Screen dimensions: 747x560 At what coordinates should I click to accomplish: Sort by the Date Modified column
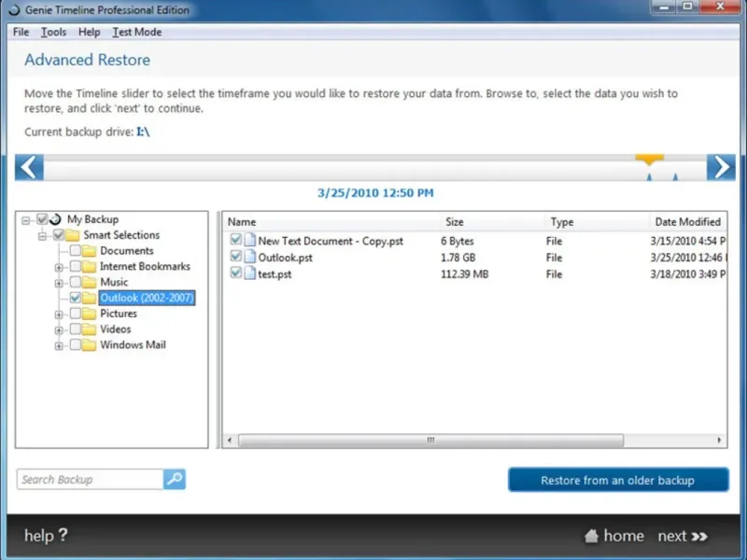[x=687, y=222]
